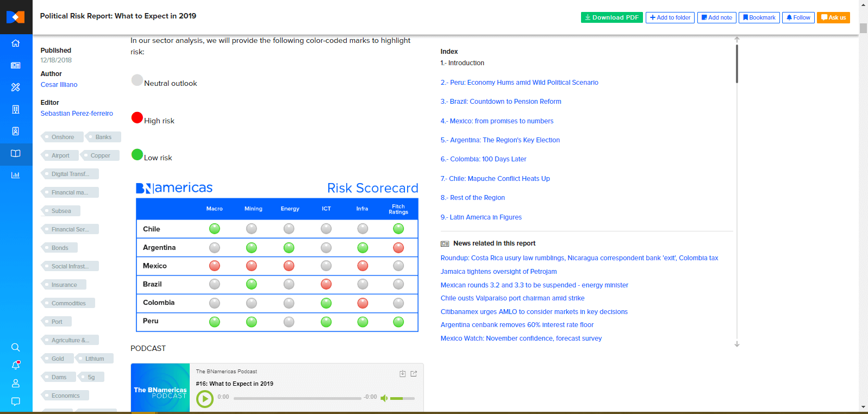Open the chat message icon in the sidebar
Image resolution: width=868 pixels, height=414 pixels.
coord(16,402)
